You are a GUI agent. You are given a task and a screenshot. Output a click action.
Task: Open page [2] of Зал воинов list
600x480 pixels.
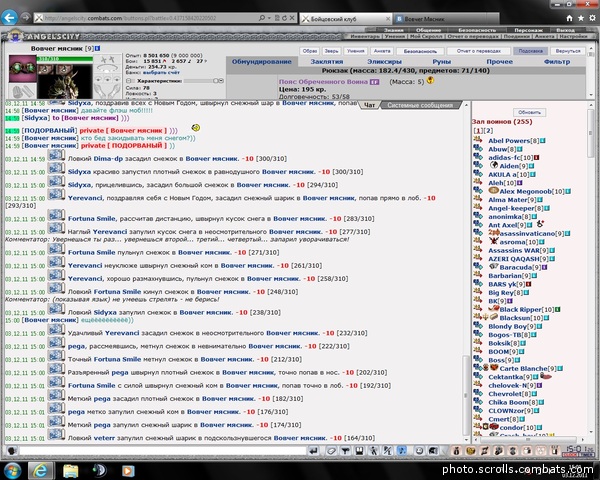(489, 131)
